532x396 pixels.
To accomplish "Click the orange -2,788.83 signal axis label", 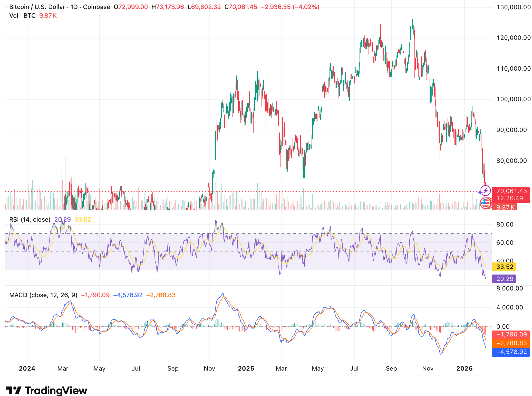I will pos(511,343).
